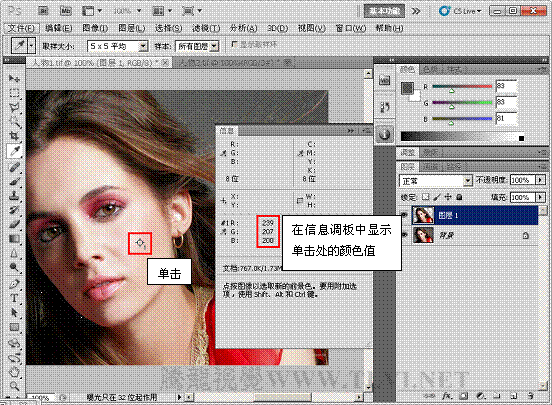Select the Quick Selection tool
The height and width of the screenshot is (405, 552).
pyautogui.click(x=14, y=122)
